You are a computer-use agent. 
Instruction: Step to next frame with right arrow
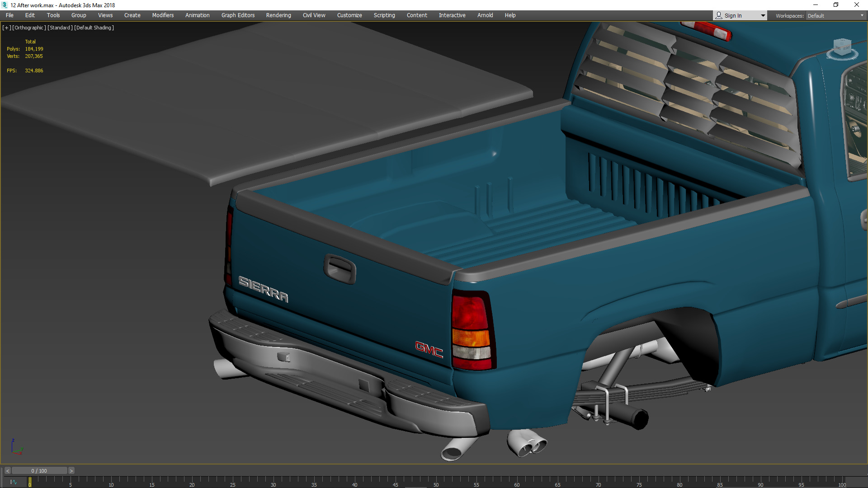[x=71, y=471]
